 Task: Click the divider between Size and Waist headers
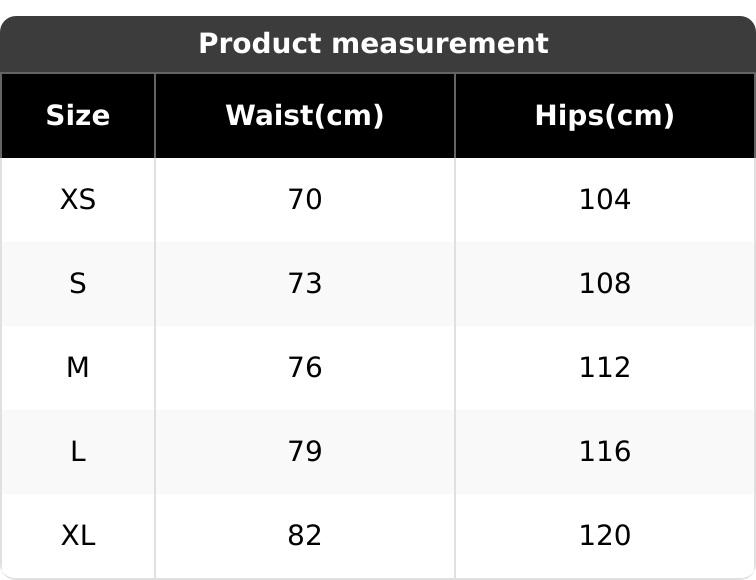(155, 116)
